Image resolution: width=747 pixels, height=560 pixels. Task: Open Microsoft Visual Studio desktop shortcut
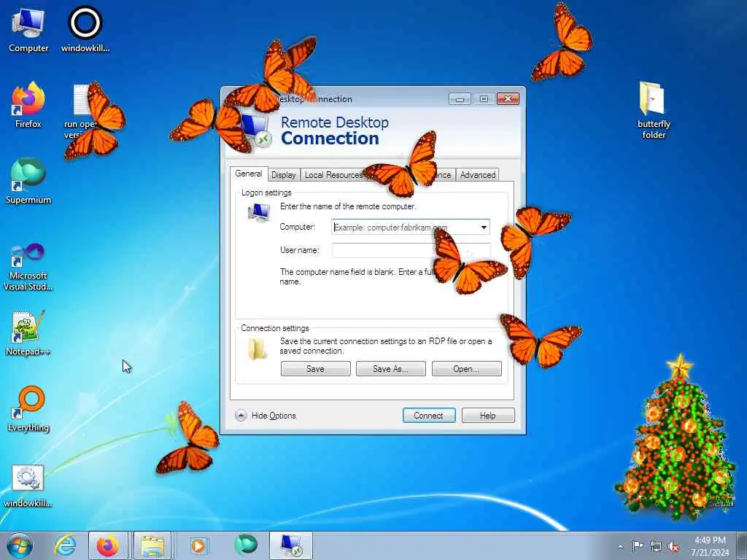(x=28, y=267)
